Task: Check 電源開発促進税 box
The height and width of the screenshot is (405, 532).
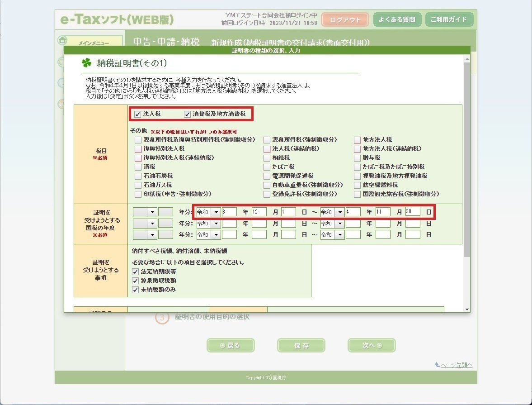Action: [267, 176]
